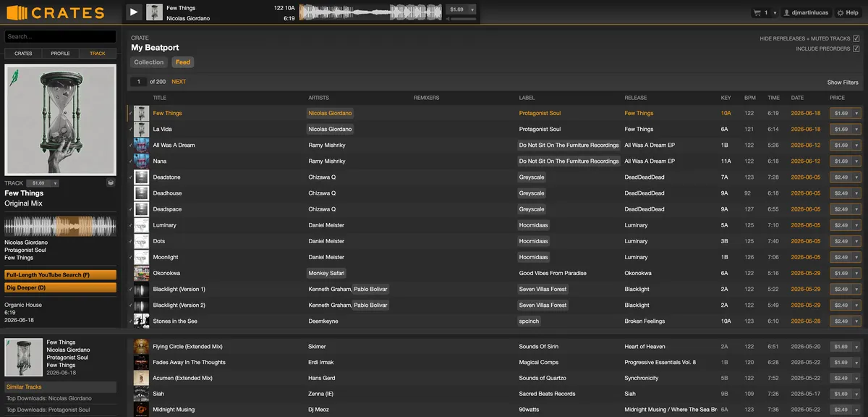Toggle the Include Preorders checkbox
The height and width of the screenshot is (417, 868).
click(856, 49)
